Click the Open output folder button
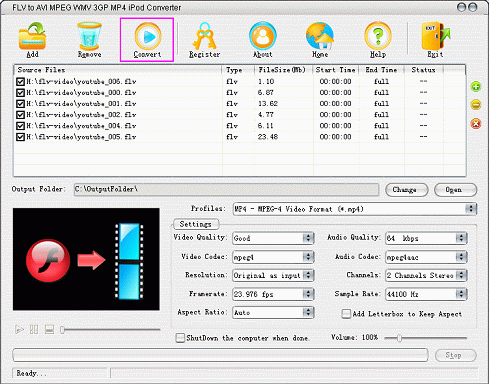The height and width of the screenshot is (384, 489). (455, 190)
